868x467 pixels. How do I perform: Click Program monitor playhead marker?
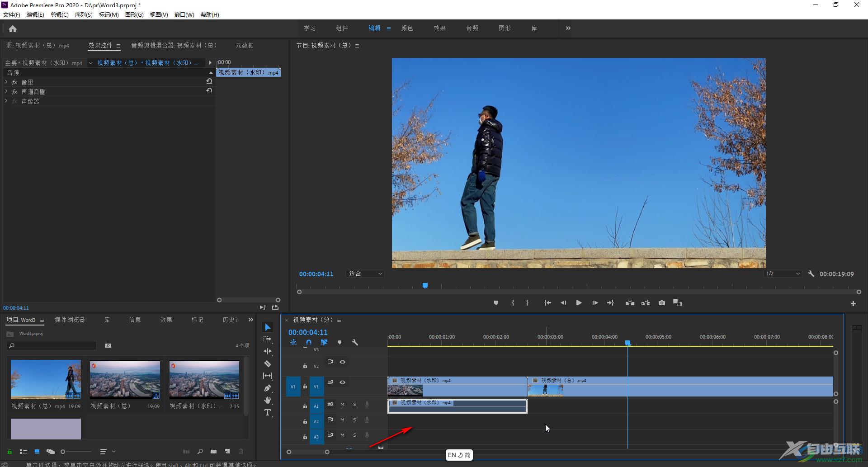click(425, 285)
